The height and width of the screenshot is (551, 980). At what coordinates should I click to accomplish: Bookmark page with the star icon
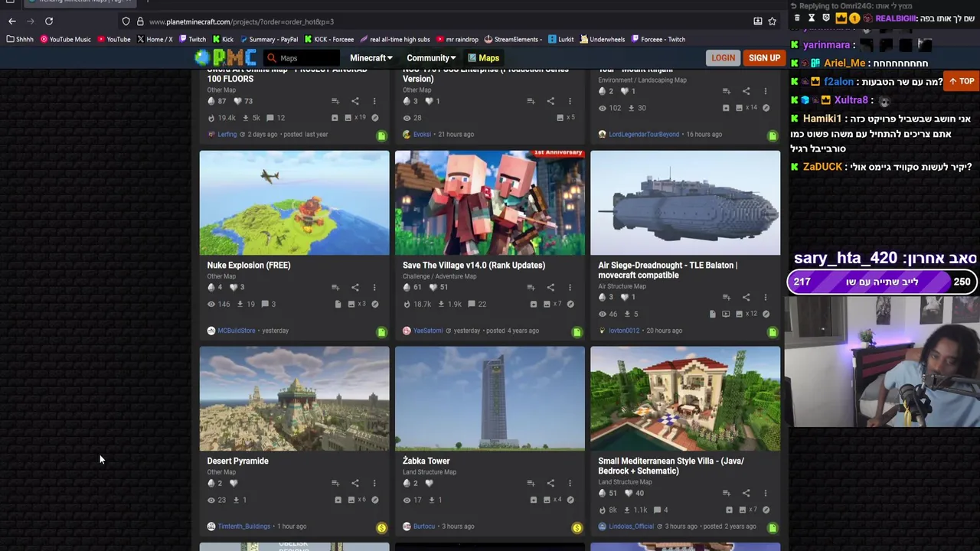click(773, 21)
